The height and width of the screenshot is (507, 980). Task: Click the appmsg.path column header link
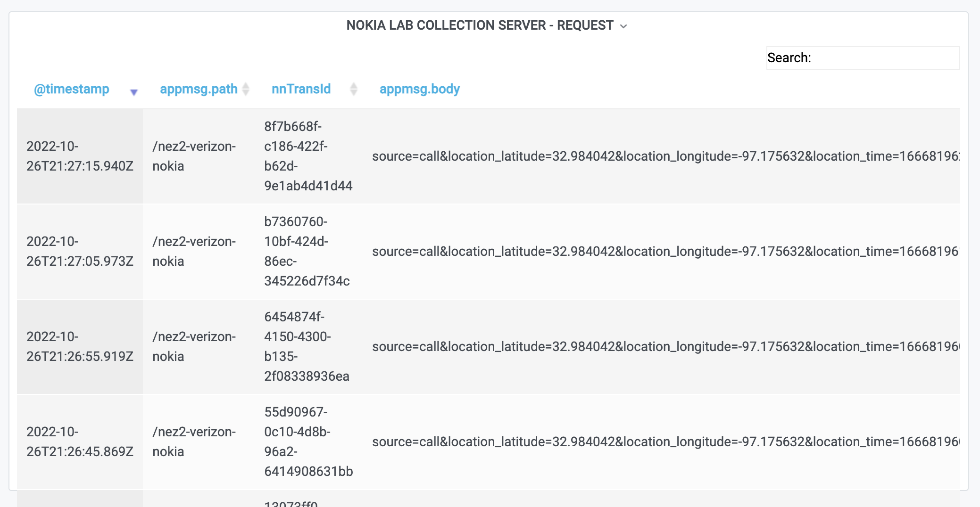click(x=198, y=89)
